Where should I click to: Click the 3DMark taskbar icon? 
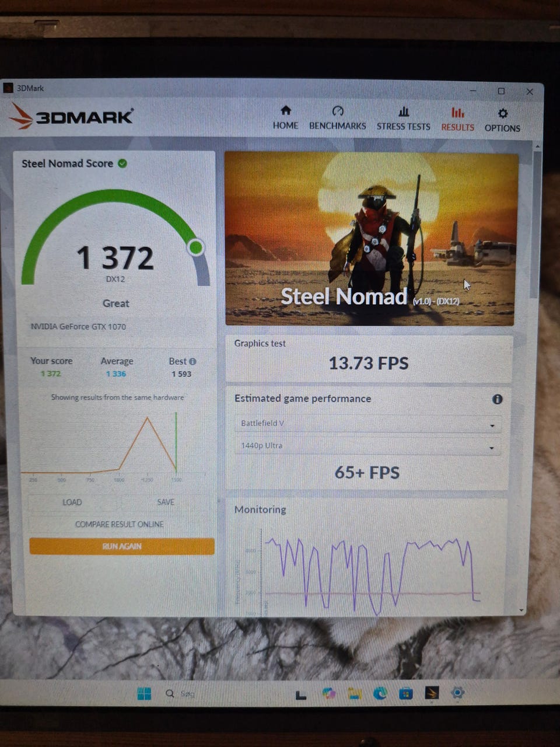pos(432,693)
